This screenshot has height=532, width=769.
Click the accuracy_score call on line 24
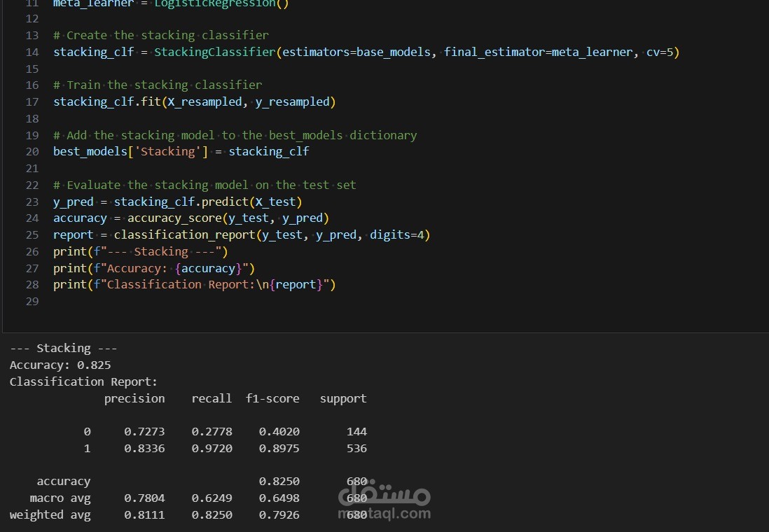point(228,218)
